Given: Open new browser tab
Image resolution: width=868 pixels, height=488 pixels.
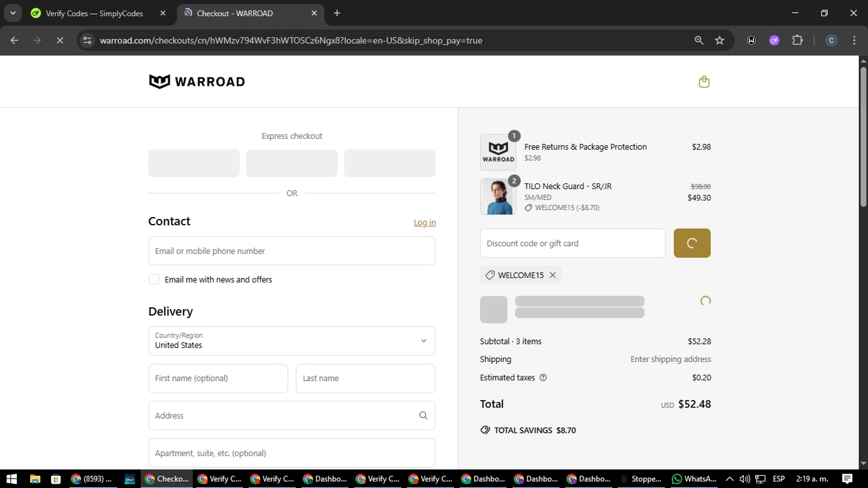Looking at the screenshot, I should coord(337,13).
